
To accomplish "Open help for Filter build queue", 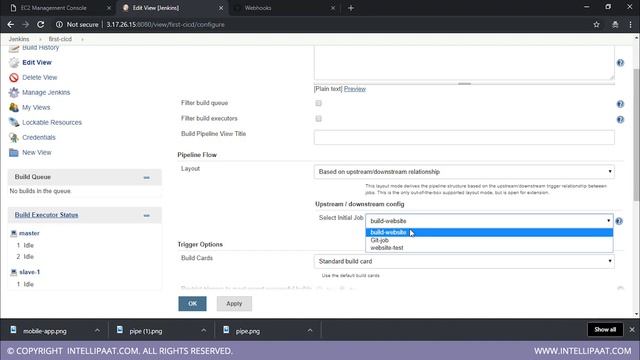I will point(620,104).
